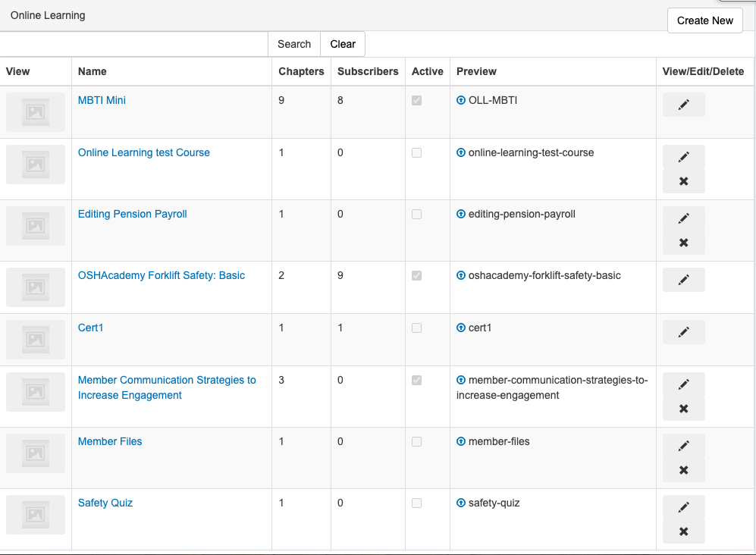
Task: Edit the MBTI Mini course using the pencil icon
Action: point(683,105)
